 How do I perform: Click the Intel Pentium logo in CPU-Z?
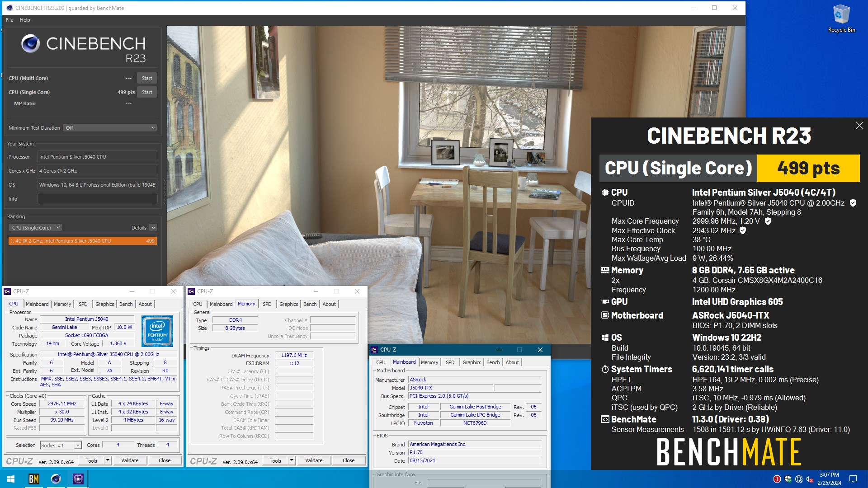click(x=157, y=331)
